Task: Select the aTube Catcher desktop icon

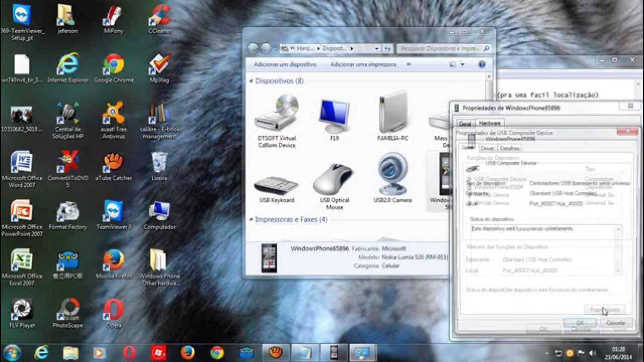Action: 114,166
